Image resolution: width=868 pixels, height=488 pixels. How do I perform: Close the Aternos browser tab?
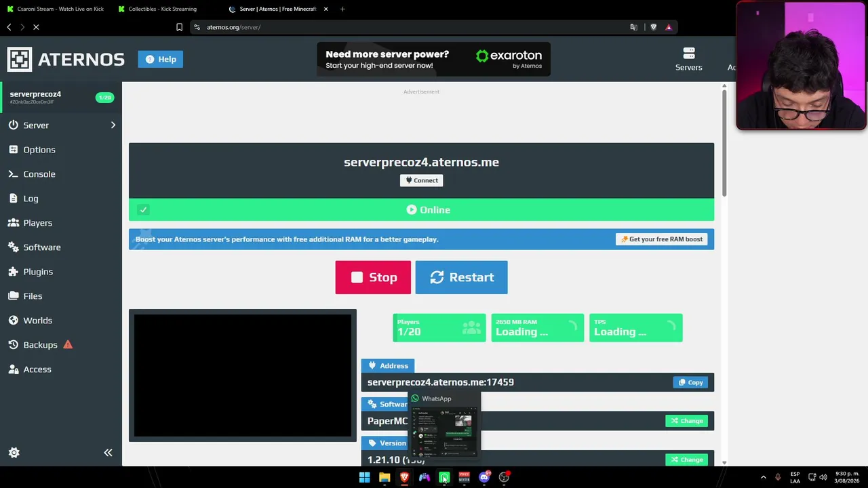coord(325,9)
